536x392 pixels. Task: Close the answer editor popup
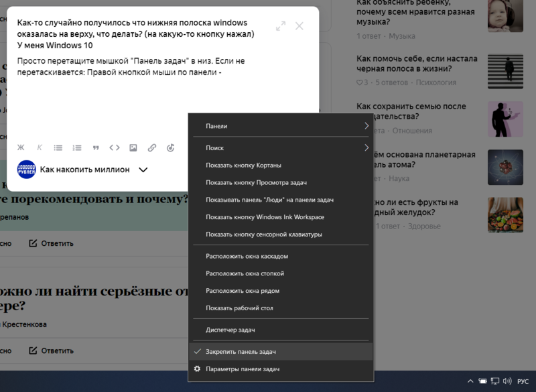pos(299,26)
